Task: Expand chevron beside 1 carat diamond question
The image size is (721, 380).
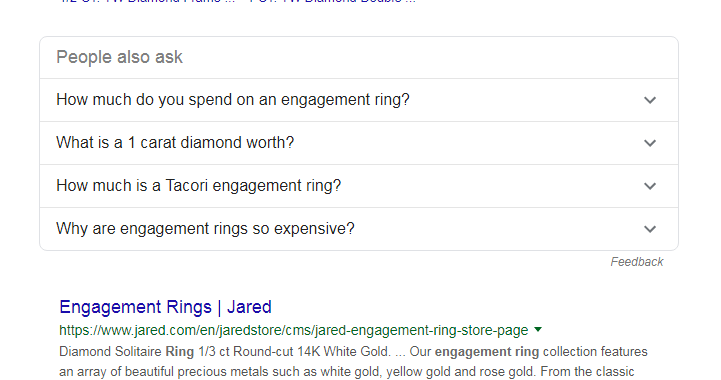Action: click(650, 143)
